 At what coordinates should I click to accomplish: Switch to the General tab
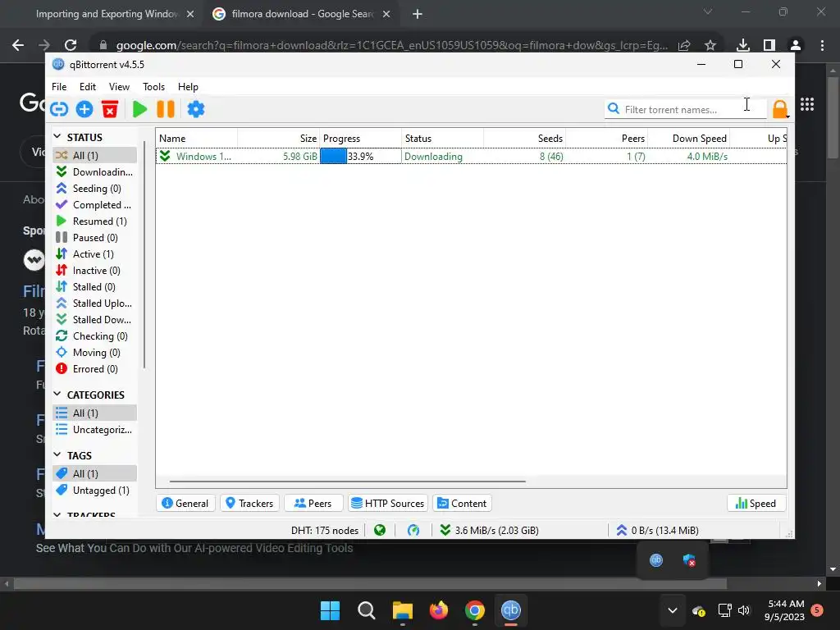(x=185, y=504)
